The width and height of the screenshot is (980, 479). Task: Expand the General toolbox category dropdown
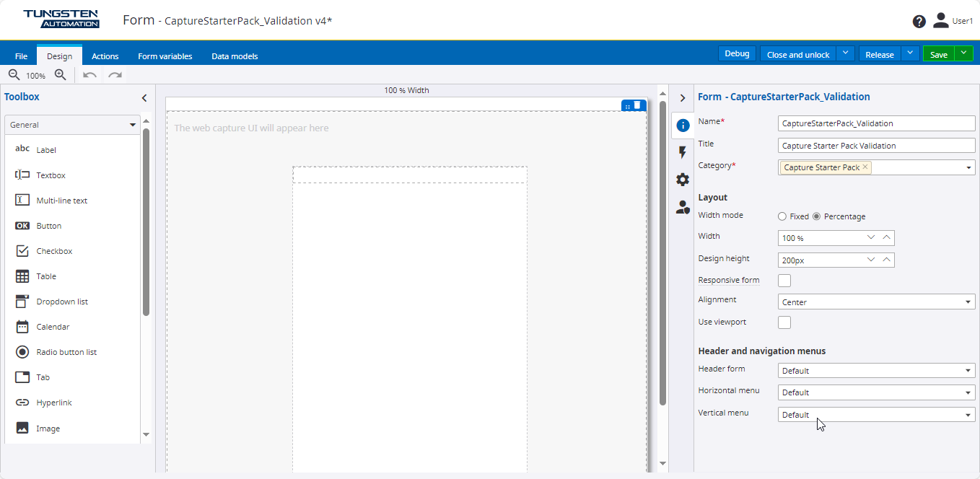tap(72, 125)
